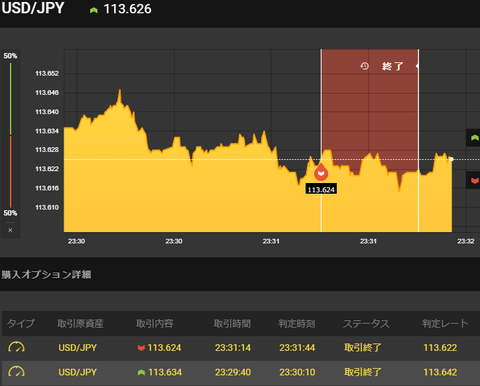The height and width of the screenshot is (386, 480).
Task: Click the bottom 50% sentiment label
Action: pos(10,213)
